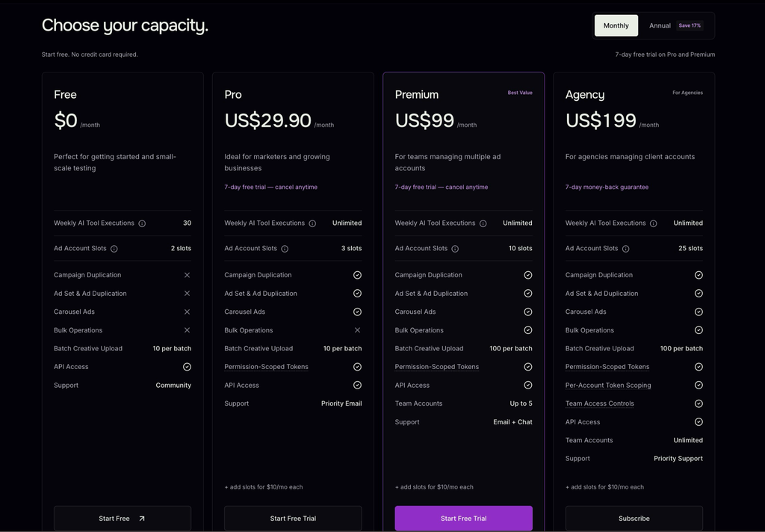
Task: Open Team Access Controls link
Action: click(x=600, y=403)
